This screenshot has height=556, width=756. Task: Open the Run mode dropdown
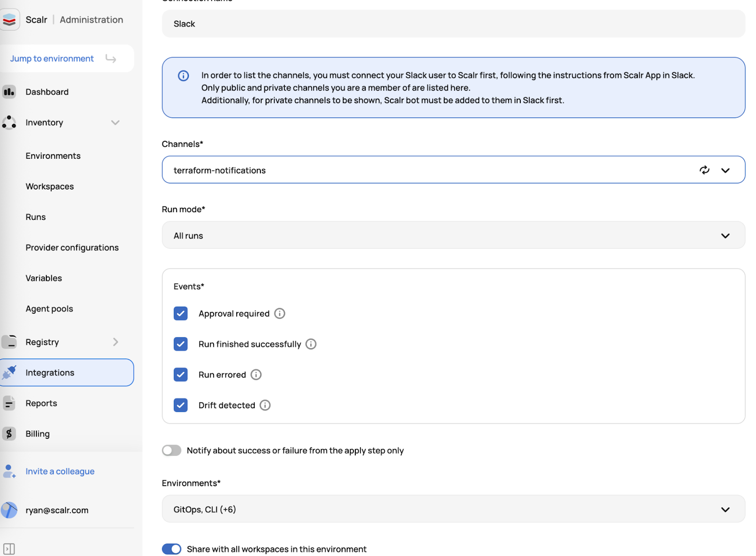coord(453,235)
